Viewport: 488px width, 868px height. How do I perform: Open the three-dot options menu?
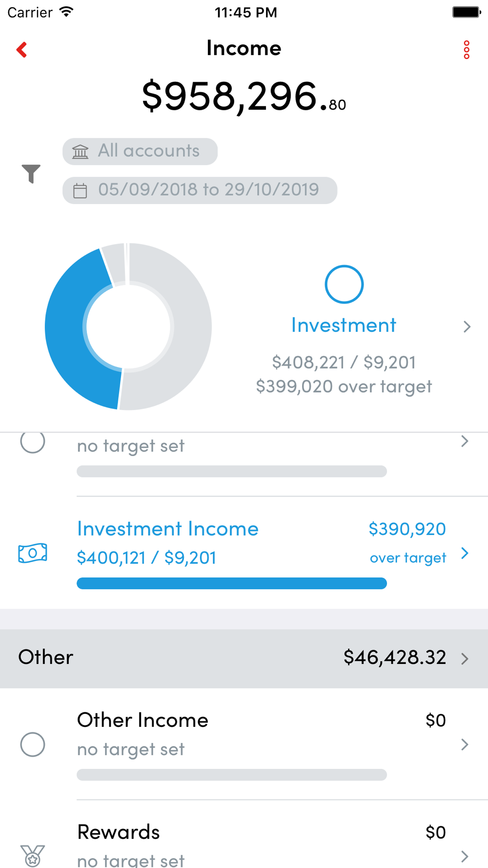coord(467,50)
